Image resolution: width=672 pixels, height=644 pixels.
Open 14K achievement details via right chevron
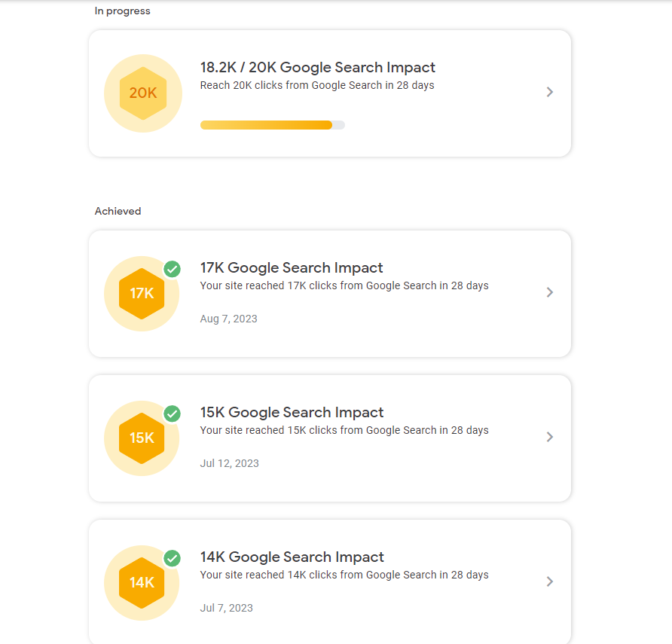tap(550, 581)
